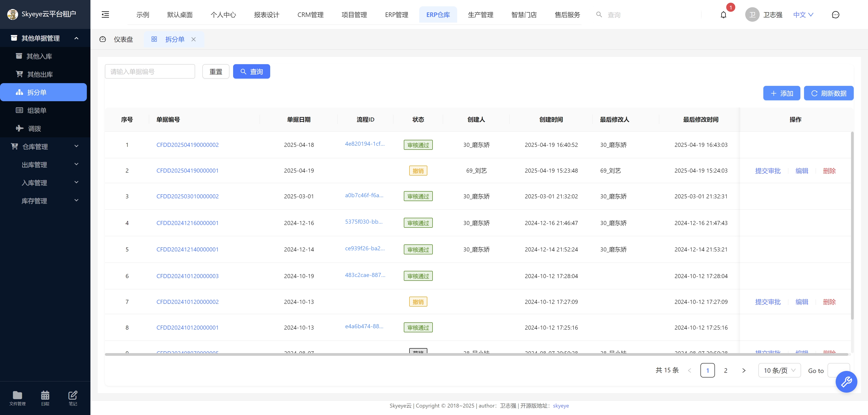Click the 拆分单 tab grid icon
Viewport: 868px width, 415px height.
tap(154, 39)
